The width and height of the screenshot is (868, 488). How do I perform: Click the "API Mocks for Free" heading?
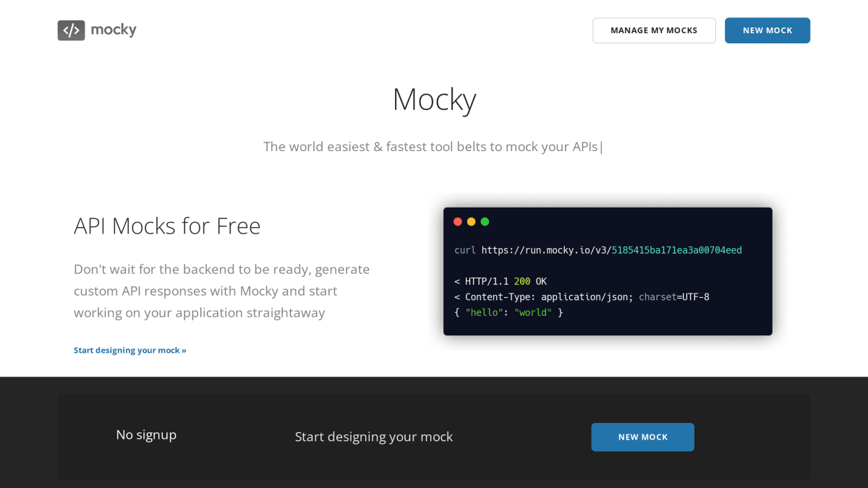coord(167,226)
